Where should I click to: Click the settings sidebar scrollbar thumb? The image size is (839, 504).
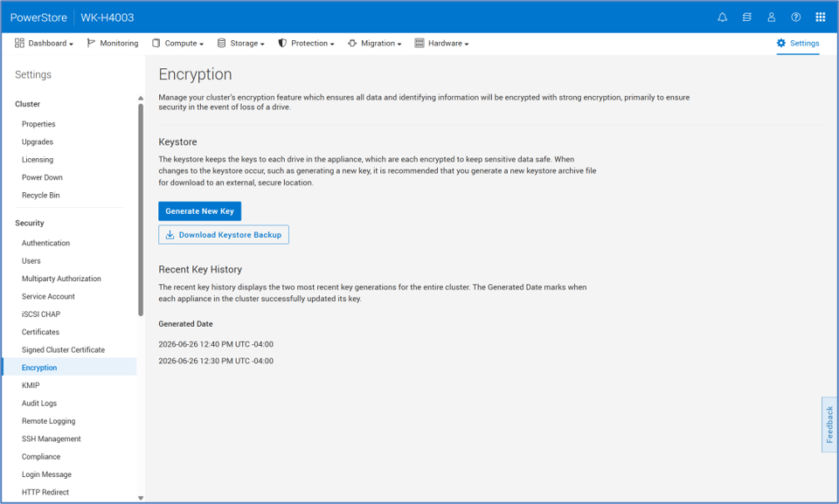coord(141,210)
